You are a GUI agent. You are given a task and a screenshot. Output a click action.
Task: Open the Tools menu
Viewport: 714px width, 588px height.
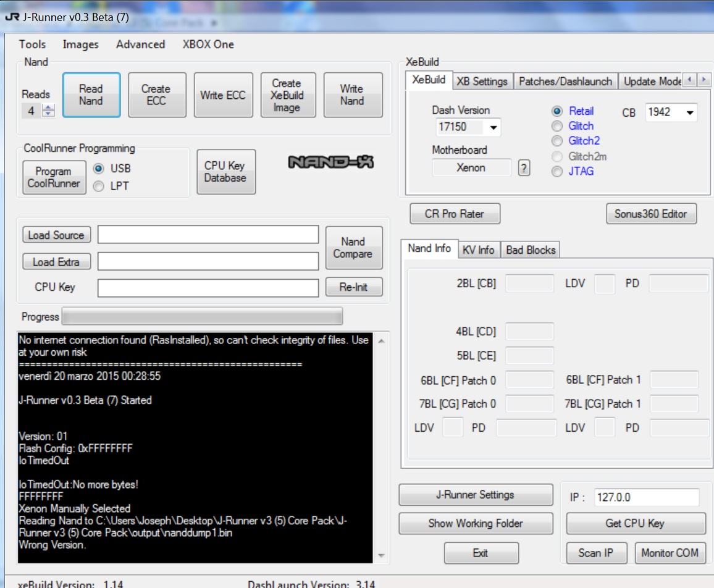click(32, 44)
